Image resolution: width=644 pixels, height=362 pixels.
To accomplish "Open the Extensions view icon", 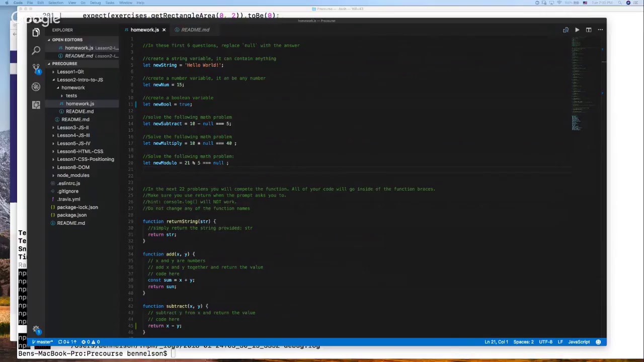I will point(36,105).
